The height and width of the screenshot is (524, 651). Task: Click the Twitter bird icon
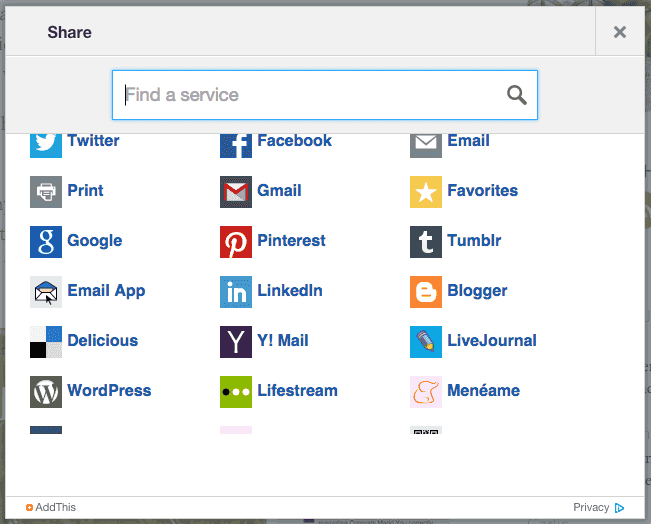click(46, 145)
